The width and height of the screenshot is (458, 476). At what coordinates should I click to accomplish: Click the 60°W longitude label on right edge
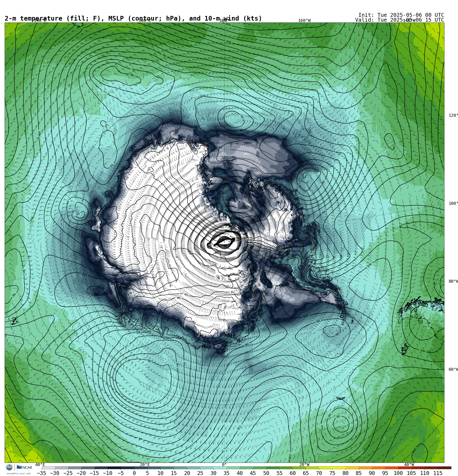click(x=453, y=370)
